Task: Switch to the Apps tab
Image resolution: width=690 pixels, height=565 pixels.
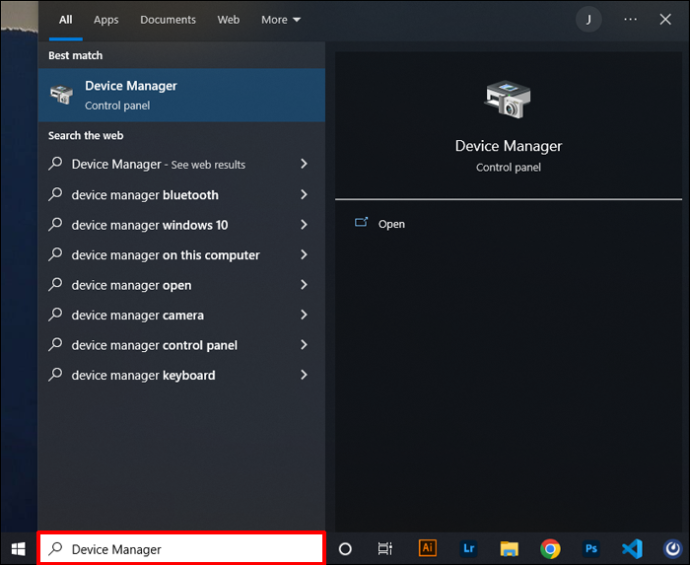Action: click(x=106, y=20)
